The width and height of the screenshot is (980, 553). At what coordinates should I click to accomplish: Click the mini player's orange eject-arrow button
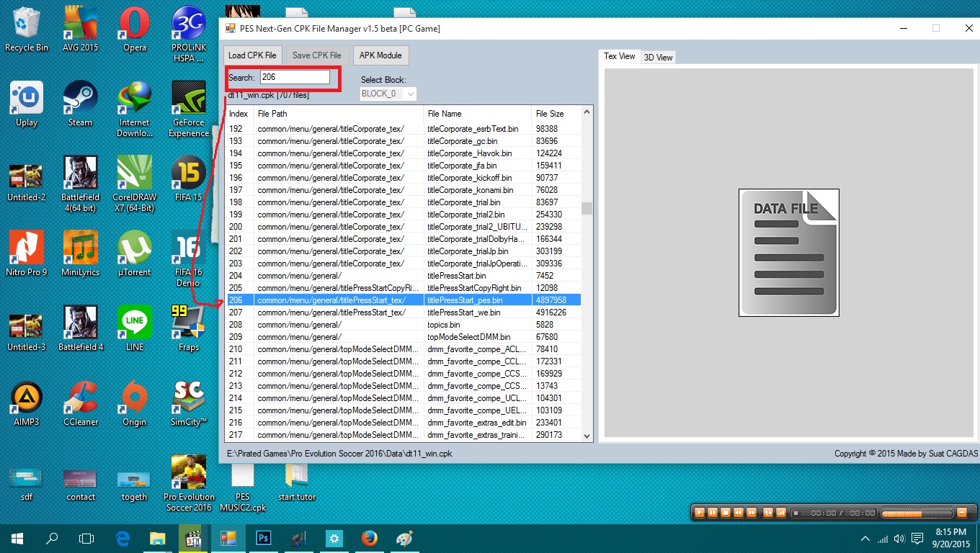(x=961, y=513)
